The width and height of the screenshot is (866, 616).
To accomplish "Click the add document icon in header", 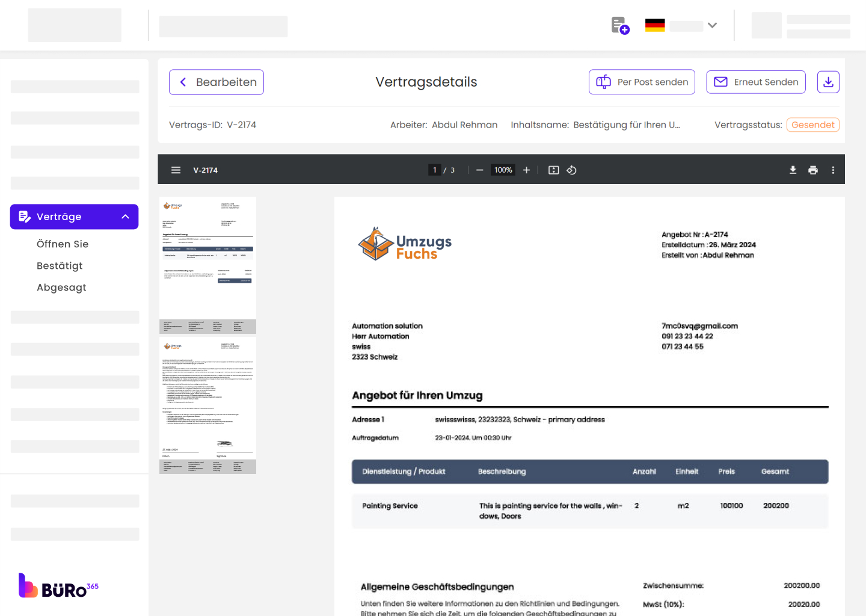I will pyautogui.click(x=619, y=26).
